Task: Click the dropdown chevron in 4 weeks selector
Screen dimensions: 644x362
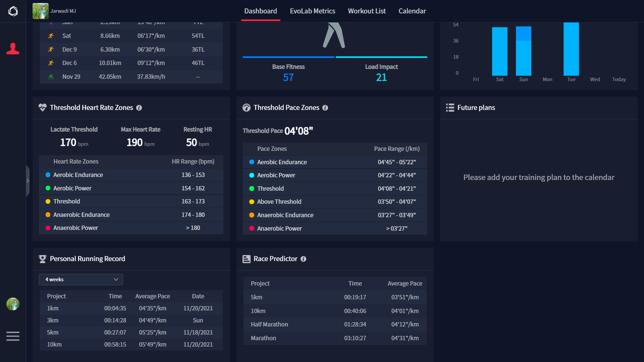Action: pyautogui.click(x=116, y=280)
